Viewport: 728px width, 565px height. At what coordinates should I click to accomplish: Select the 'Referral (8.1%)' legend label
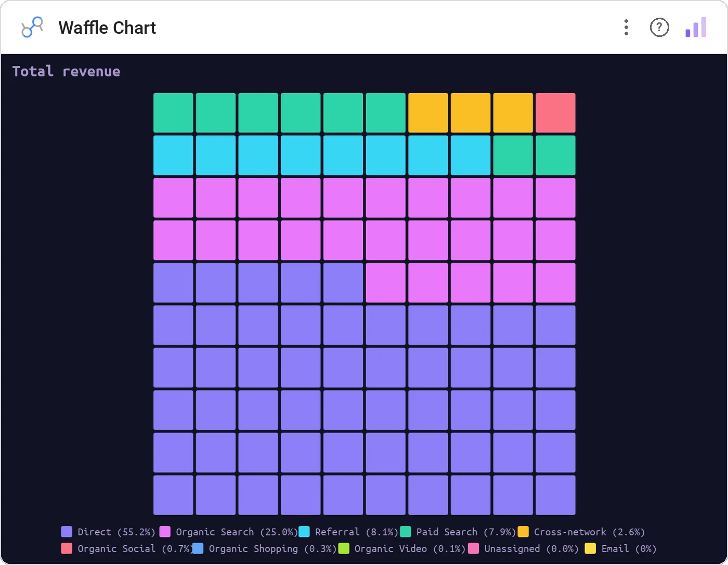pyautogui.click(x=357, y=532)
